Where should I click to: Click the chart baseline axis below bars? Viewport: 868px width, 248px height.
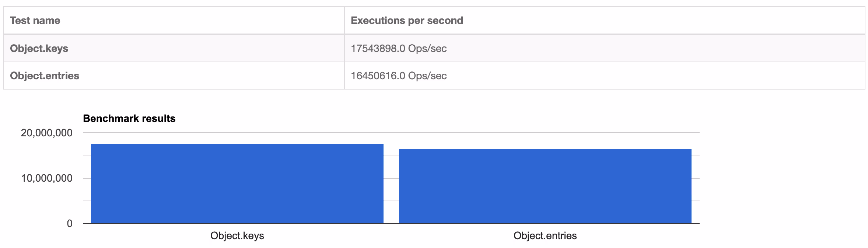[391, 223]
